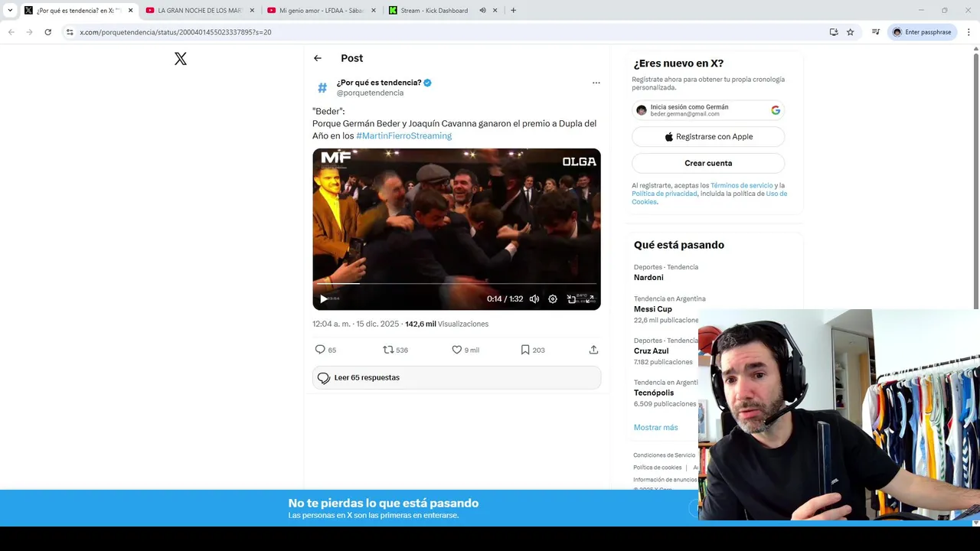Switch to LA GRAN NOCHE DE LOS MARTÍN tab
980x551 pixels.
click(199, 11)
